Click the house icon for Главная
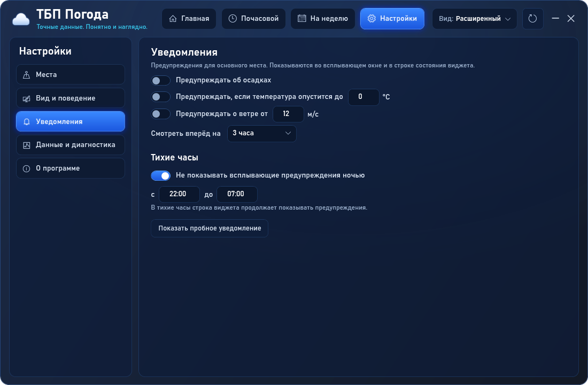Image resolution: width=588 pixels, height=385 pixels. (173, 18)
